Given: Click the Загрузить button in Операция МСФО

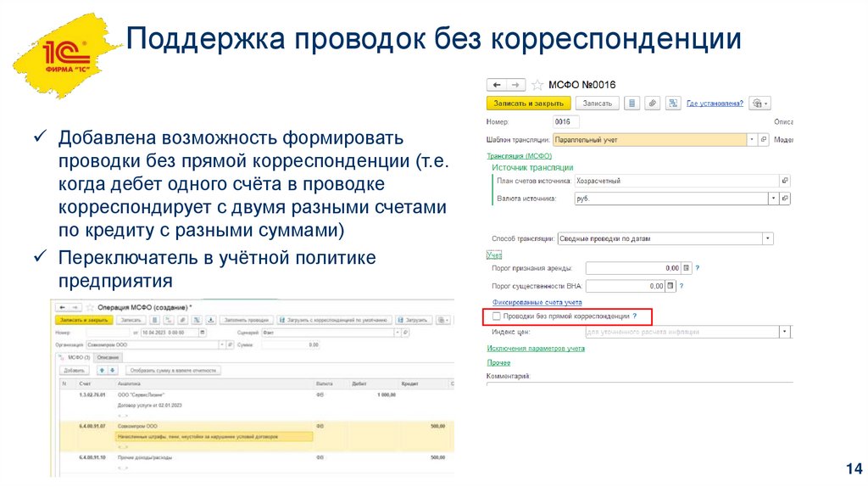Looking at the screenshot, I should [x=414, y=320].
